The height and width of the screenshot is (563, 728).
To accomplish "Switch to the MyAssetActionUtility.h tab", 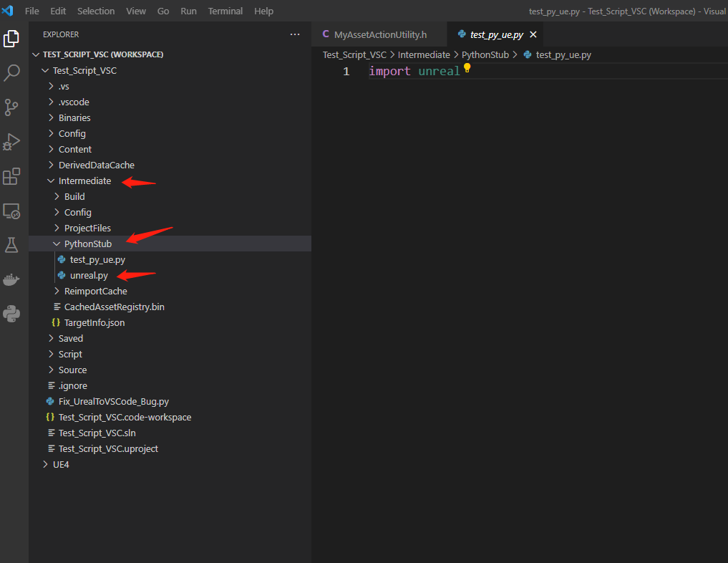I will coord(379,34).
